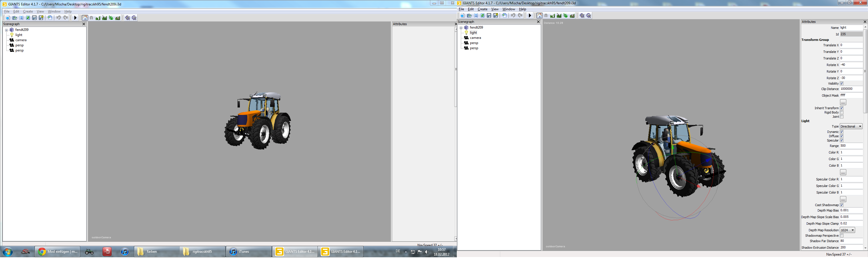Click the Play button in left editor toolbar
The width and height of the screenshot is (868, 259).
tap(75, 18)
